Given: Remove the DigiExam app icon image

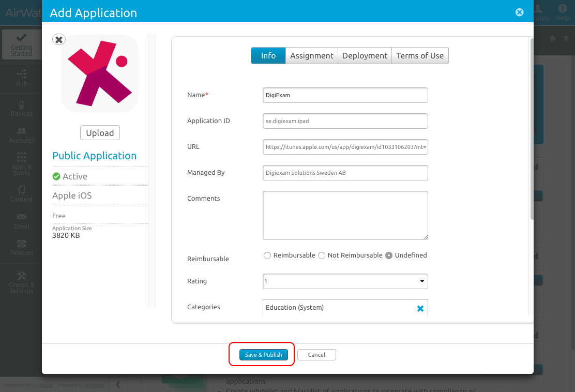Looking at the screenshot, I should 58,39.
